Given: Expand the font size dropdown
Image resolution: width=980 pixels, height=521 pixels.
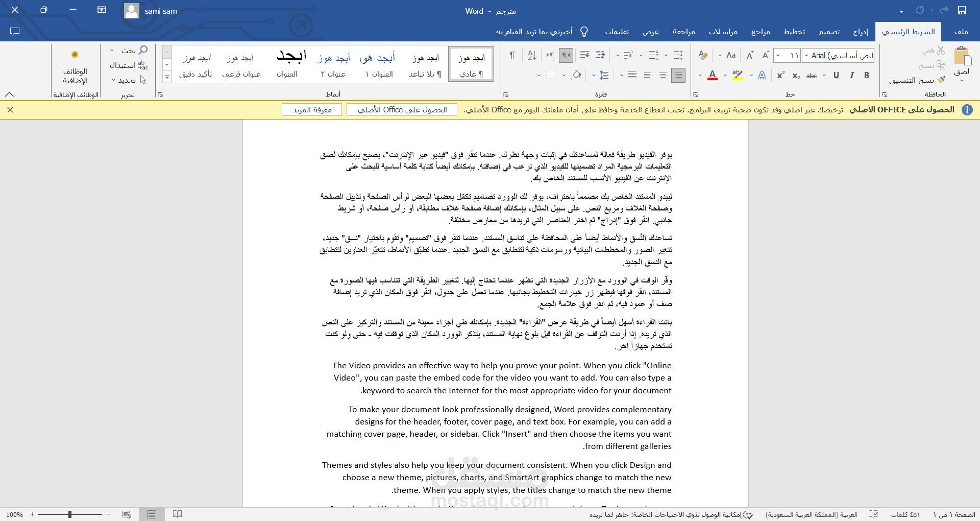Looking at the screenshot, I should pos(777,55).
